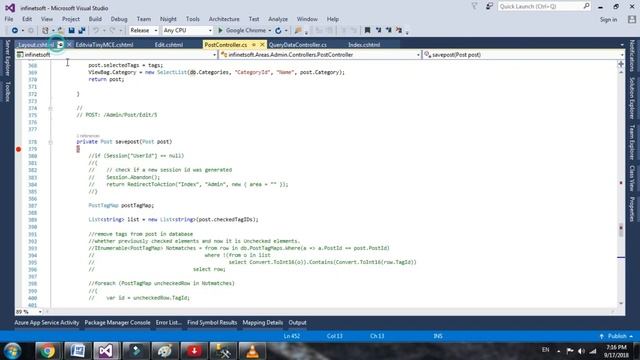Open the Server Explorer side panel

point(7,58)
